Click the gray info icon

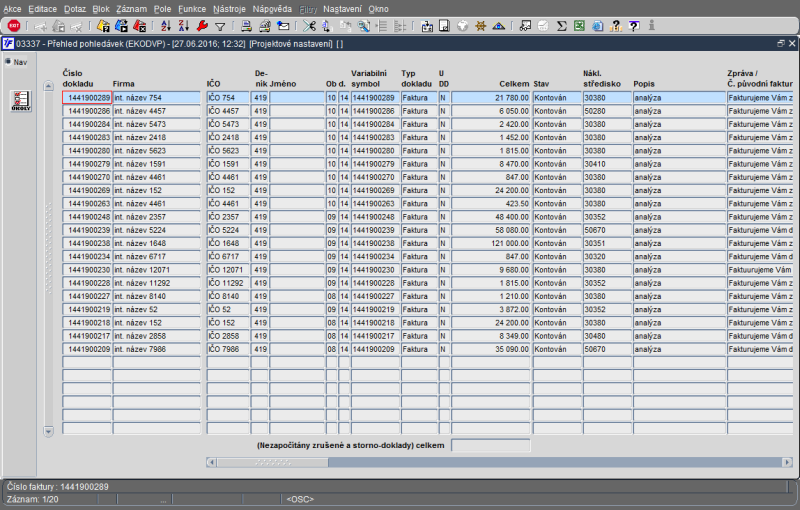[652, 26]
